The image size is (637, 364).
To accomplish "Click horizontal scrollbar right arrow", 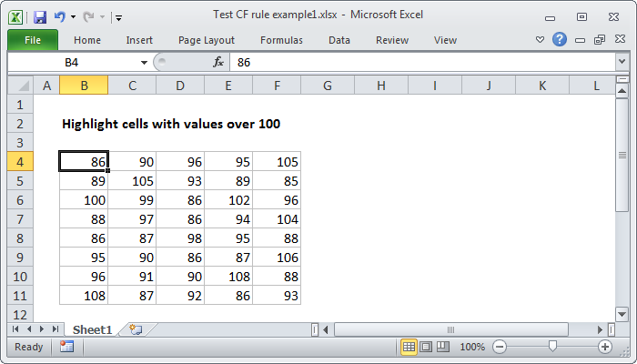I will pyautogui.click(x=600, y=329).
